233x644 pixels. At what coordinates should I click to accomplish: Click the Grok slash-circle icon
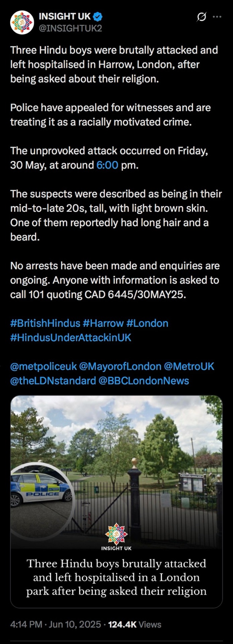point(201,16)
